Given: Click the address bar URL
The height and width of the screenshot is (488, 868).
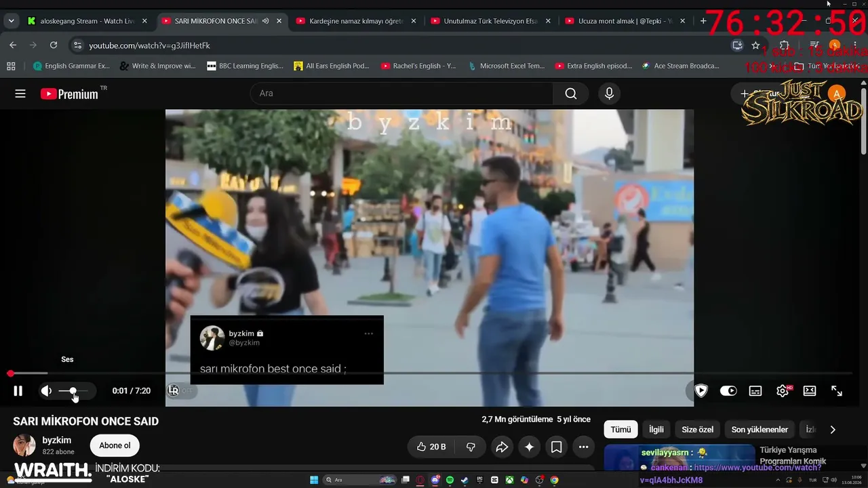Looking at the screenshot, I should 149,46.
